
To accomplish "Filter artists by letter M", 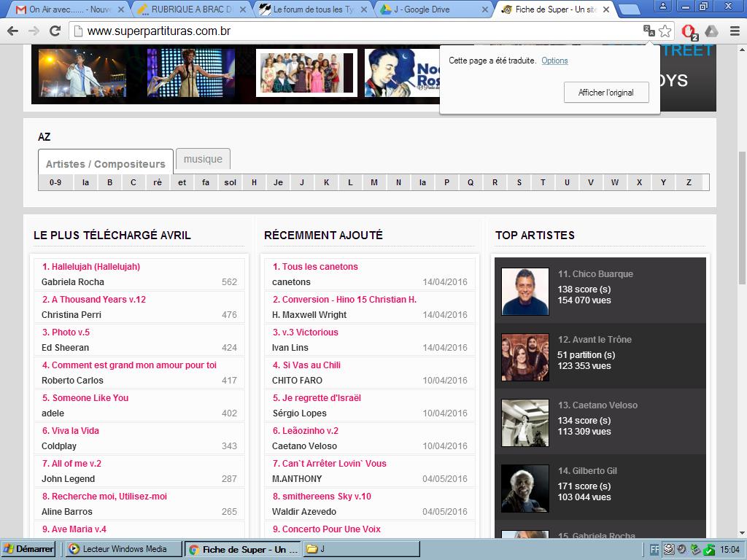I will (x=373, y=182).
